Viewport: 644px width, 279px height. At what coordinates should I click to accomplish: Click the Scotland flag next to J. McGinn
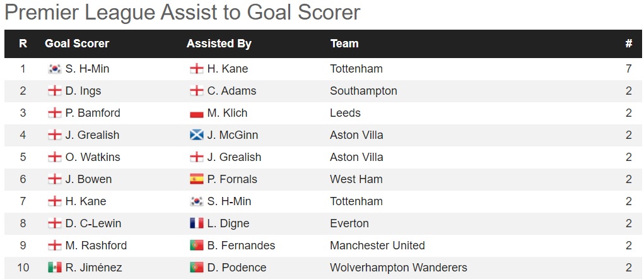[197, 135]
